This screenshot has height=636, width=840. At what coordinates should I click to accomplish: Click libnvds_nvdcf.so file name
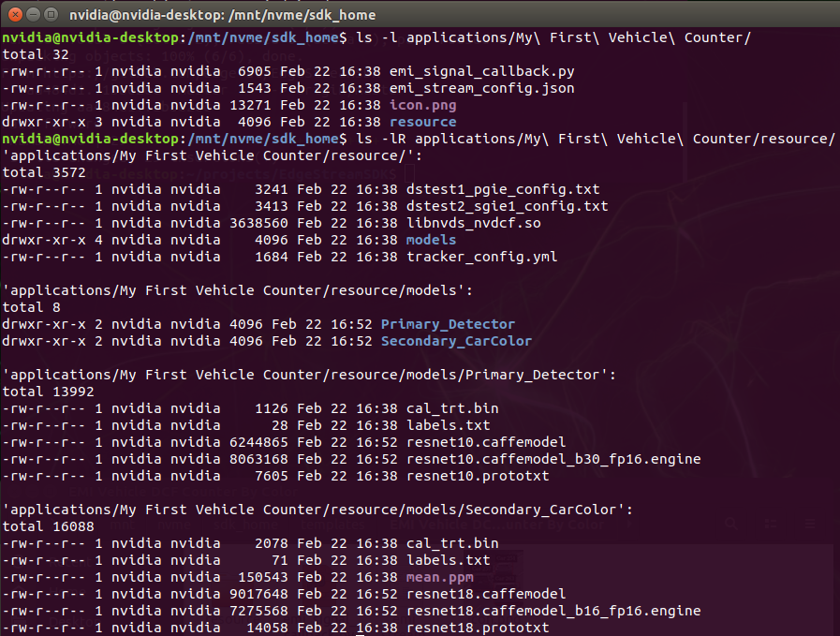pos(474,223)
